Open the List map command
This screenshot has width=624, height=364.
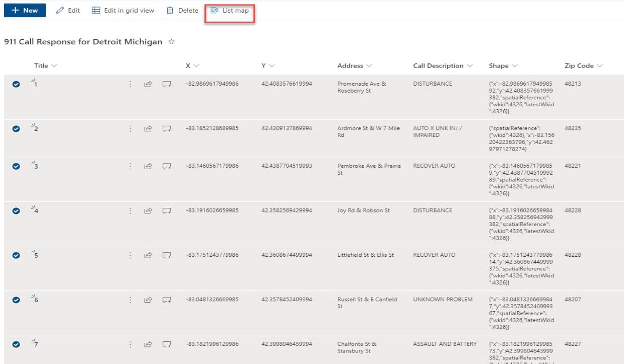[230, 10]
